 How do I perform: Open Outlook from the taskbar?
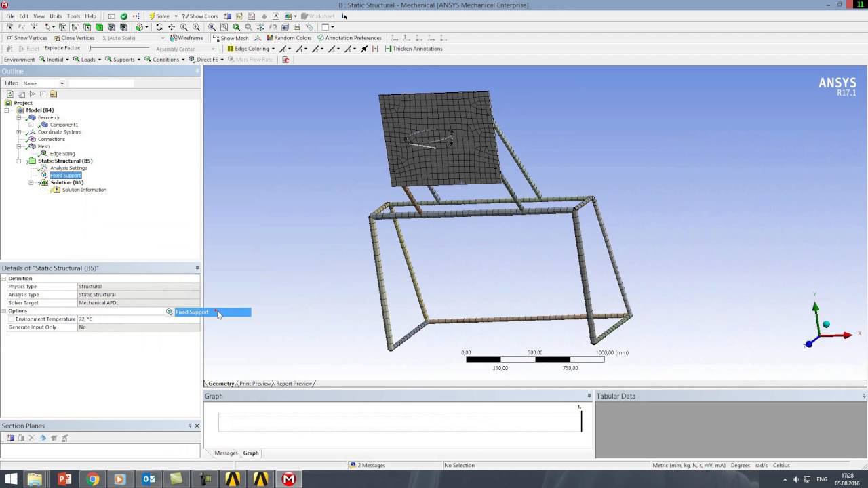[149, 479]
